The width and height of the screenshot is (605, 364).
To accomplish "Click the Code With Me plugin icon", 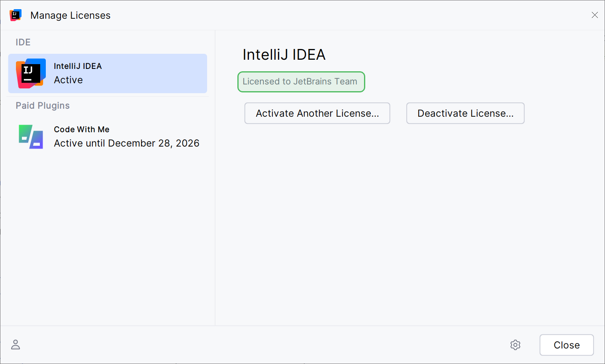I will (31, 137).
